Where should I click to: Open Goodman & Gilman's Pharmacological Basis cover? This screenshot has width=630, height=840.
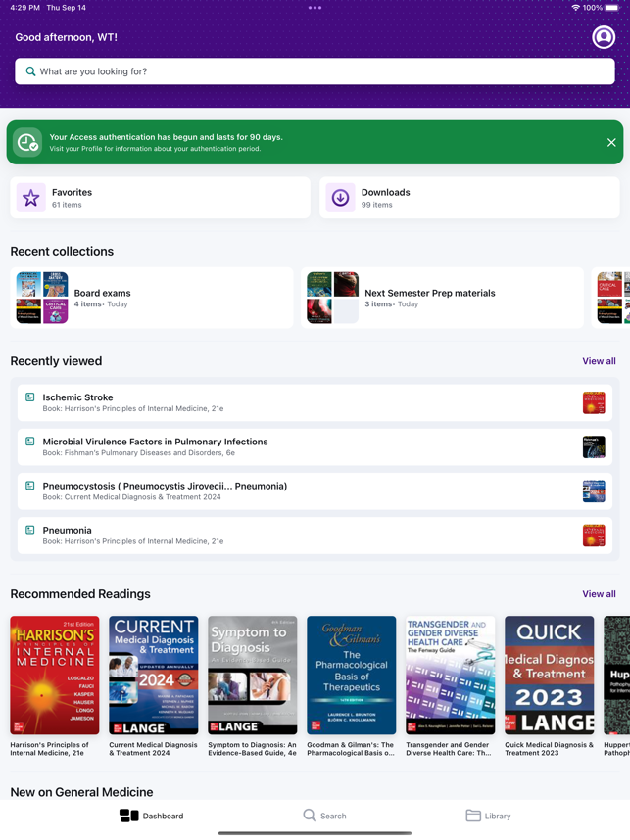coord(351,675)
